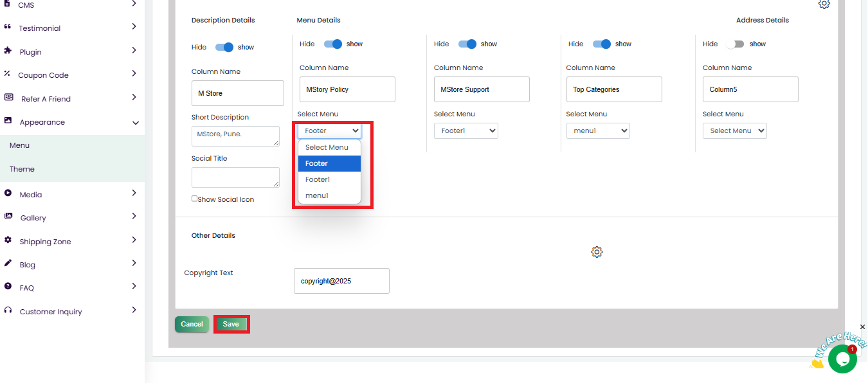Click the Save button
The height and width of the screenshot is (385, 868).
[x=231, y=325]
